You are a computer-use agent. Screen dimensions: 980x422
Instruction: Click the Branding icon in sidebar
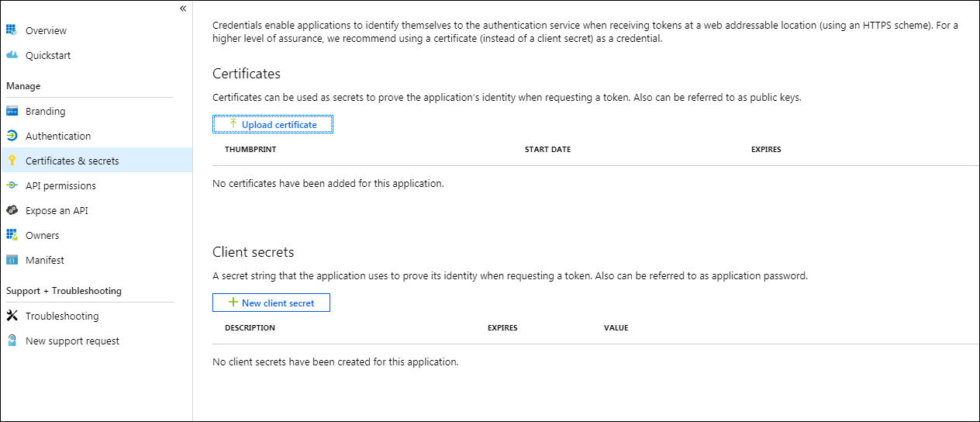tap(12, 111)
